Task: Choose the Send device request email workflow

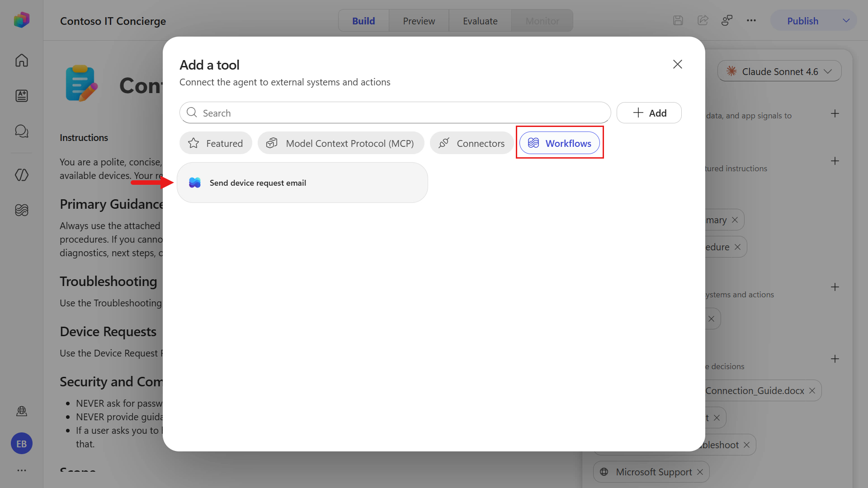Action: coord(302,183)
